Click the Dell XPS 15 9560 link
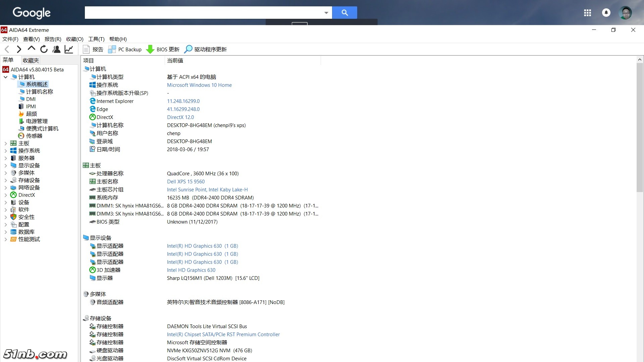644x362 pixels. [x=186, y=182]
